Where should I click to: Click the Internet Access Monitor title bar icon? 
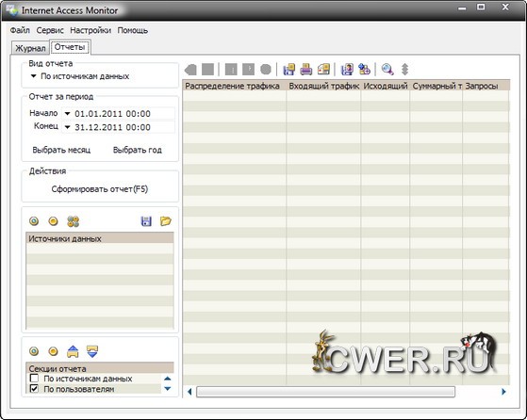[x=11, y=10]
